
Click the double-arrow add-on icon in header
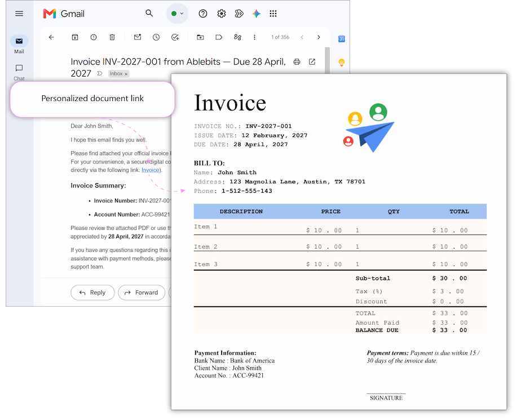click(239, 14)
